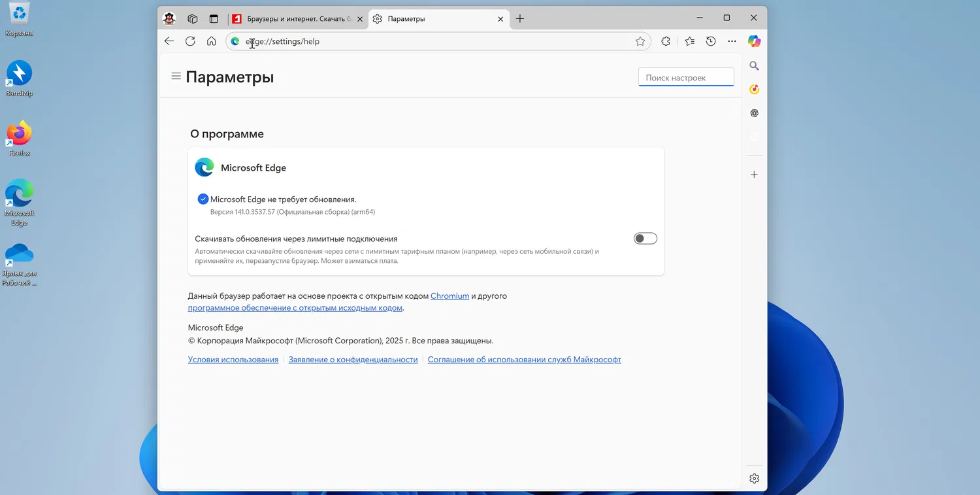Add a sidebar app with the plus icon
The image size is (980, 495).
[754, 175]
